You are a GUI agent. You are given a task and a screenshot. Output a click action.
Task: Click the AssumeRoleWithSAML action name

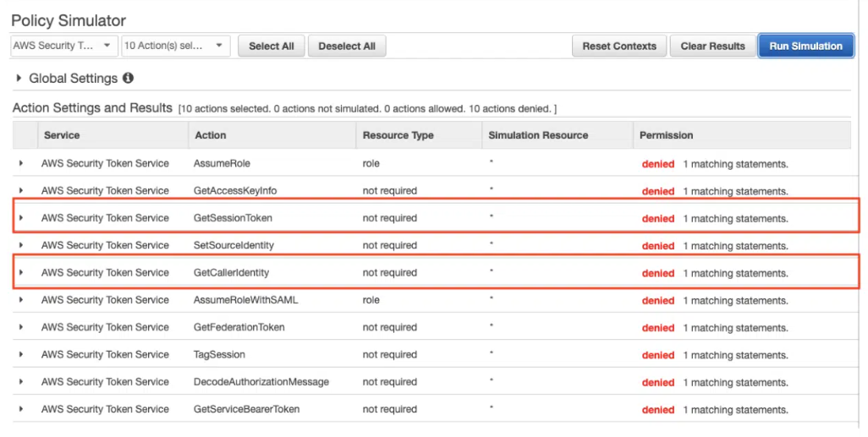pyautogui.click(x=245, y=300)
